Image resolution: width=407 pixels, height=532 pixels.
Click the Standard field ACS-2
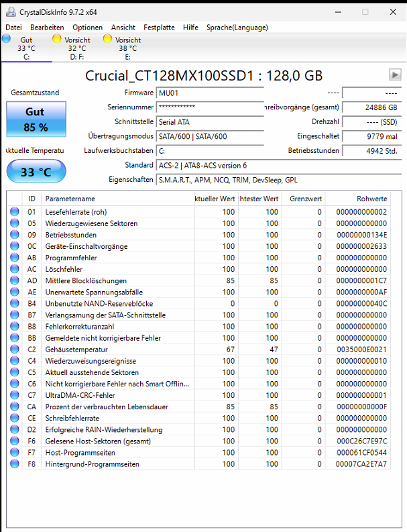coord(279,165)
